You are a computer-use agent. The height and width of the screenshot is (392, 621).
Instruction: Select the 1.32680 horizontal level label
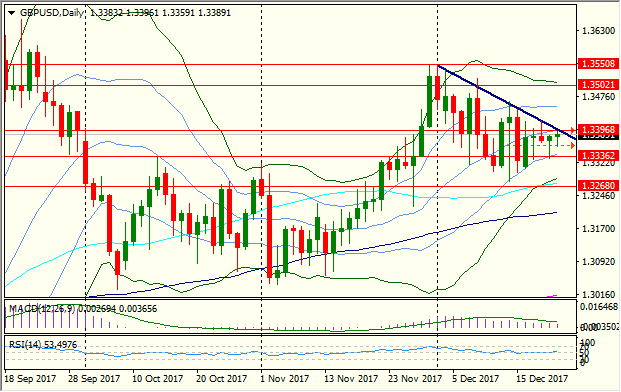click(x=598, y=186)
